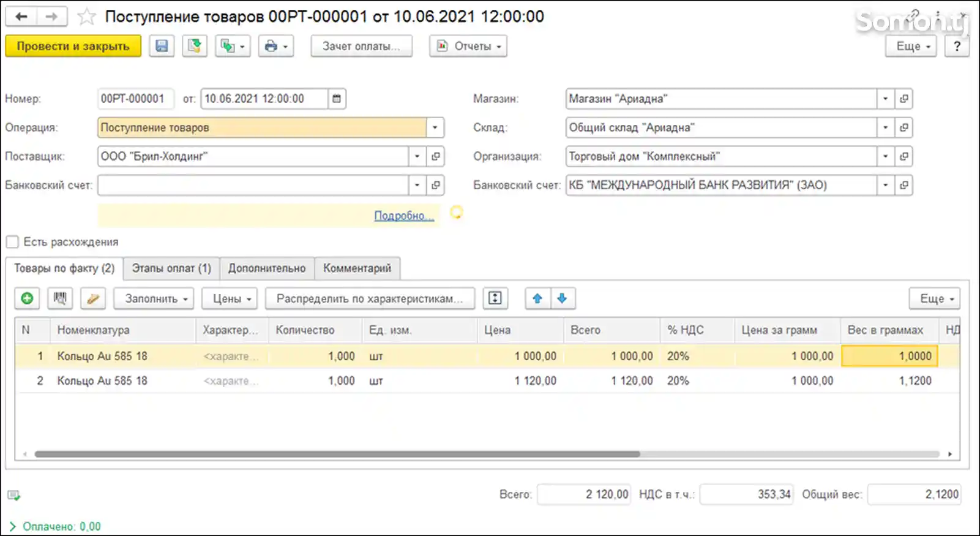The image size is (980, 536).
Task: Click the Номер field 00РТ-000001
Action: click(136, 99)
